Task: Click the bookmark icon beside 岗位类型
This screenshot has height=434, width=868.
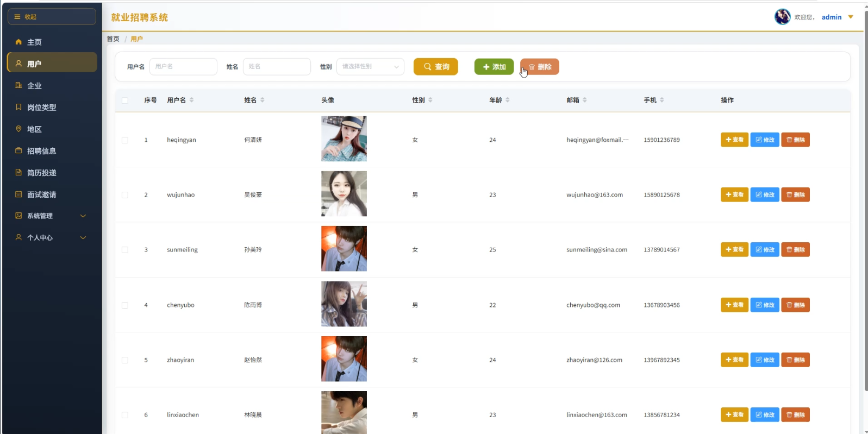Action: (18, 107)
